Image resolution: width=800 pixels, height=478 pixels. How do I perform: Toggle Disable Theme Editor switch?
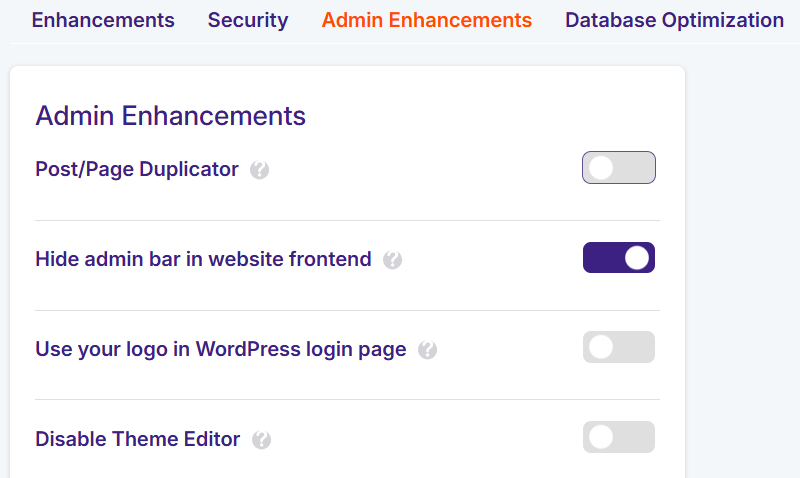(x=619, y=437)
